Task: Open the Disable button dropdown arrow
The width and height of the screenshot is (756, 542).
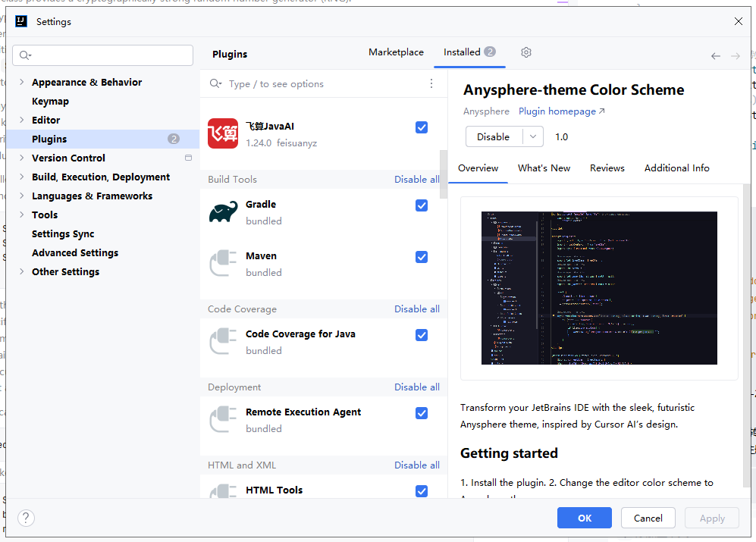Action: tap(533, 136)
